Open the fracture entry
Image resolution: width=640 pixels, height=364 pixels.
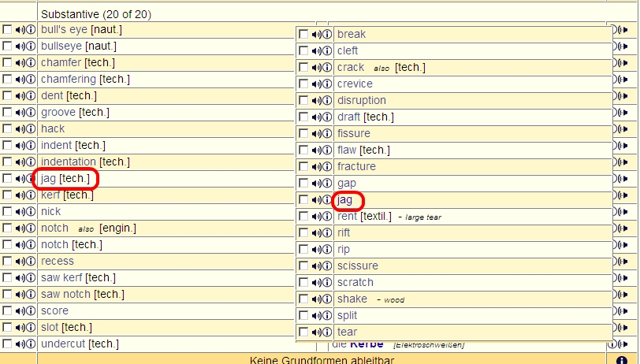tap(356, 166)
